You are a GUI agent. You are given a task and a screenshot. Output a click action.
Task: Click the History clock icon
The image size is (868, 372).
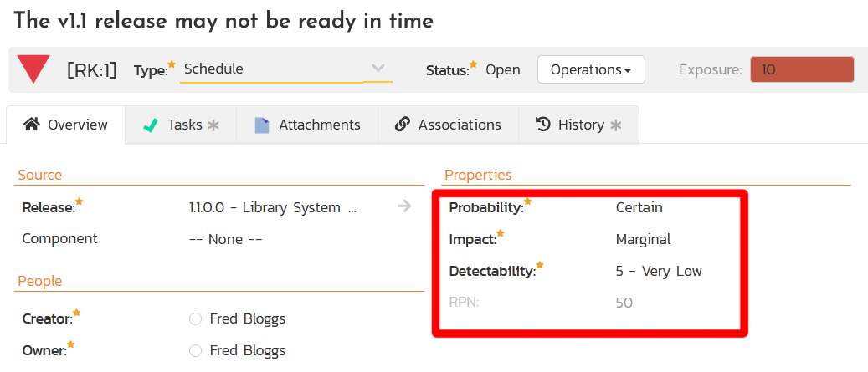point(542,125)
